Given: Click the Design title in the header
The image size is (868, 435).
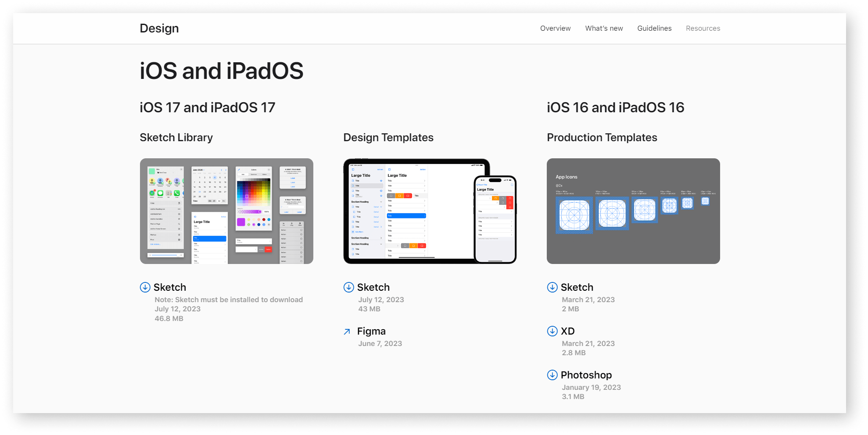Looking at the screenshot, I should [159, 29].
